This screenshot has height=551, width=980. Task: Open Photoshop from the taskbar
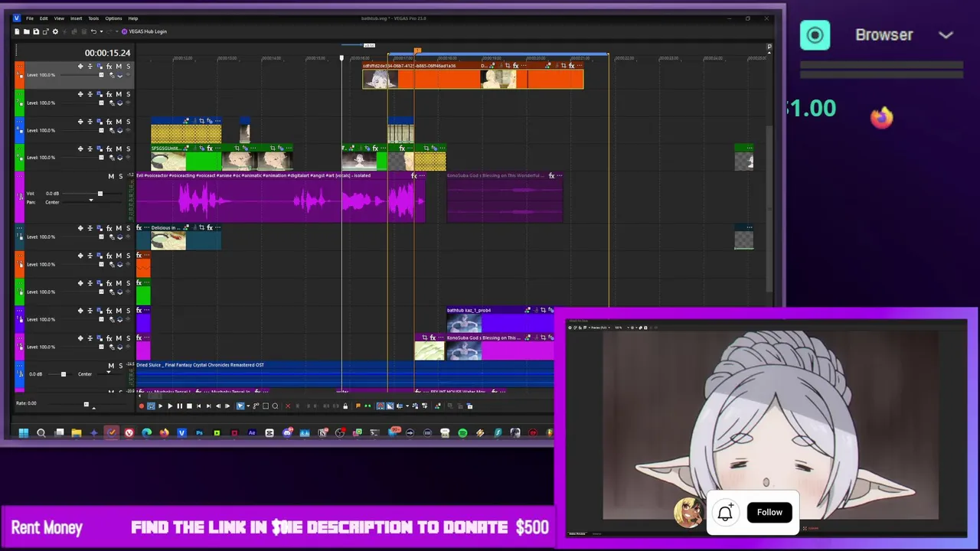[199, 432]
